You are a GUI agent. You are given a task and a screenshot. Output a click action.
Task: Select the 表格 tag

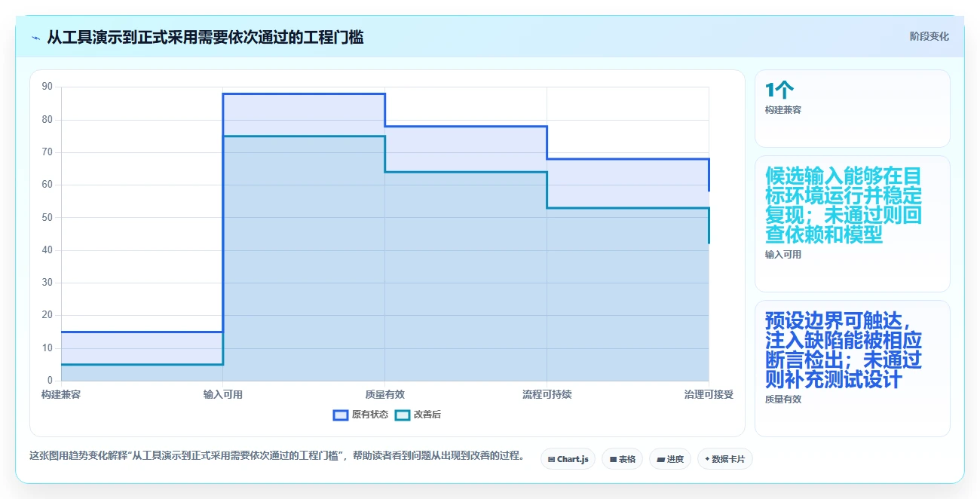[622, 458]
